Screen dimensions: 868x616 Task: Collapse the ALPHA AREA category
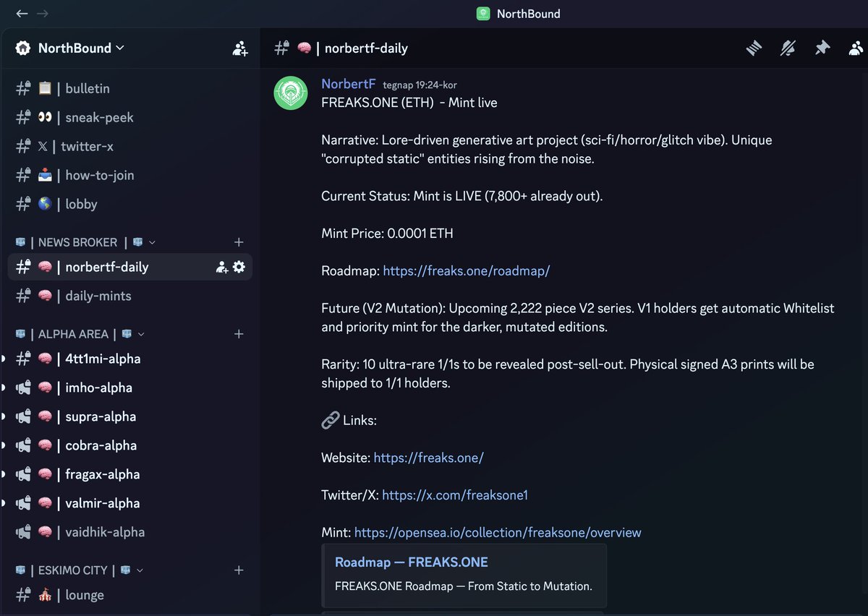[x=80, y=334]
